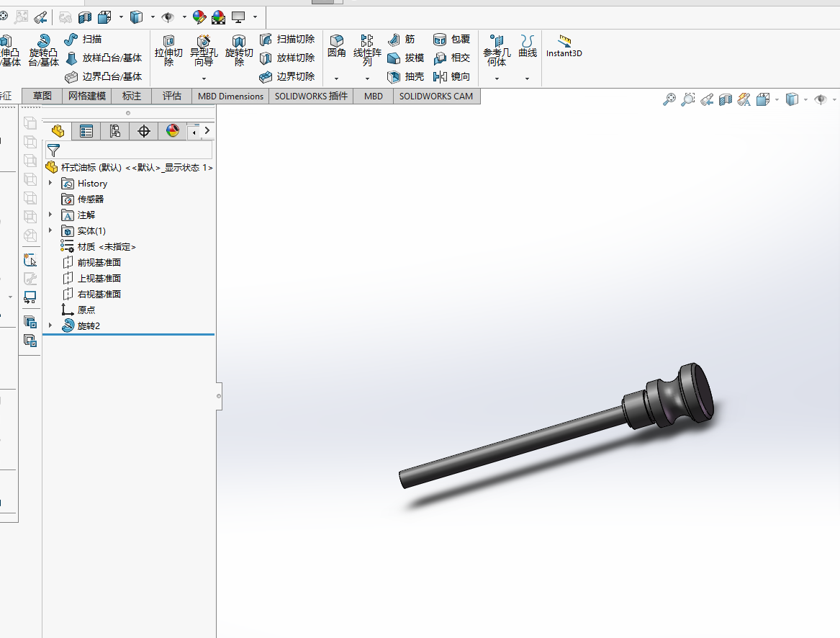Screen dimensions: 840x638
Task: Select the 边界切除 boundary cut tool
Action: click(x=287, y=76)
